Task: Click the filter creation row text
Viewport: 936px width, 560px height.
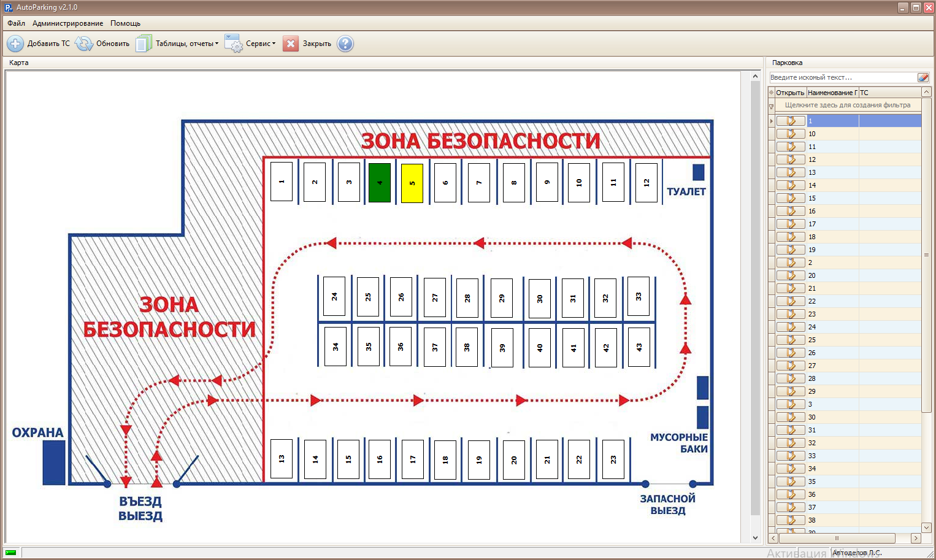Action: point(847,105)
